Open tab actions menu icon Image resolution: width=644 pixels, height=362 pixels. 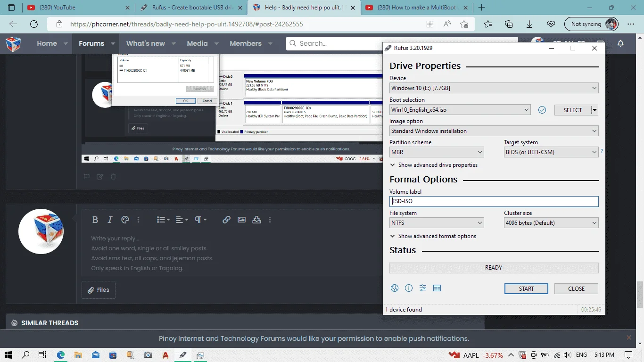pos(11,8)
